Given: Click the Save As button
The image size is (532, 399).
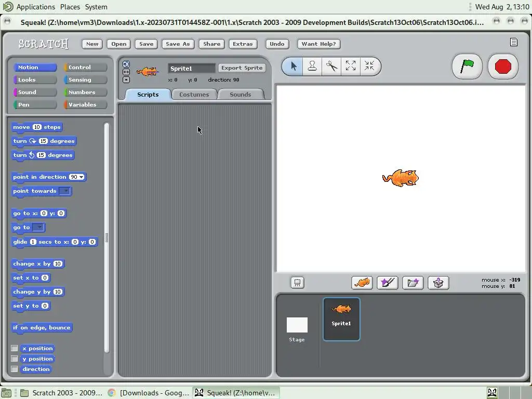Looking at the screenshot, I should point(178,44).
